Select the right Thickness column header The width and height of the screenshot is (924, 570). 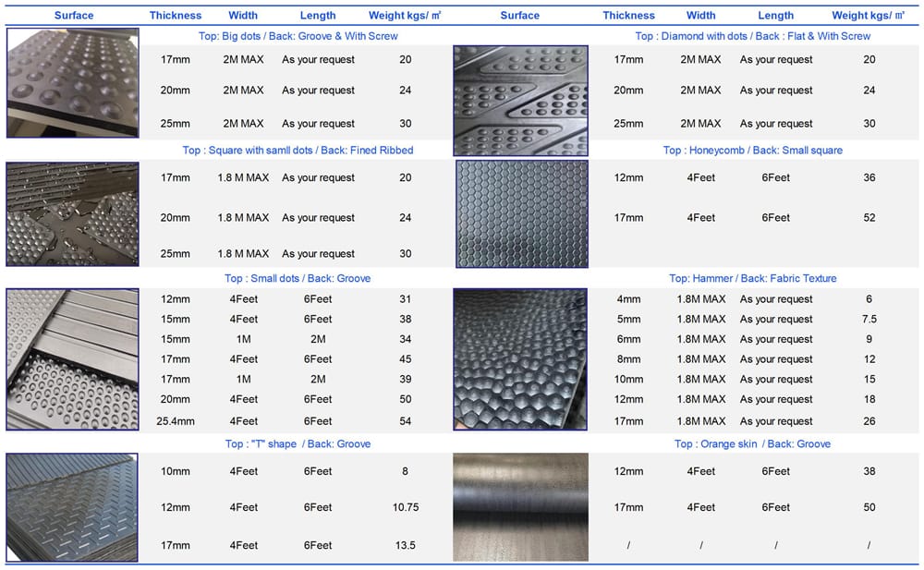pos(629,15)
